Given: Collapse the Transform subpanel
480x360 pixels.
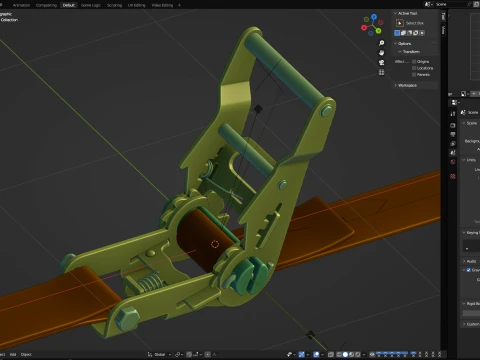Looking at the screenshot, I should pos(400,52).
